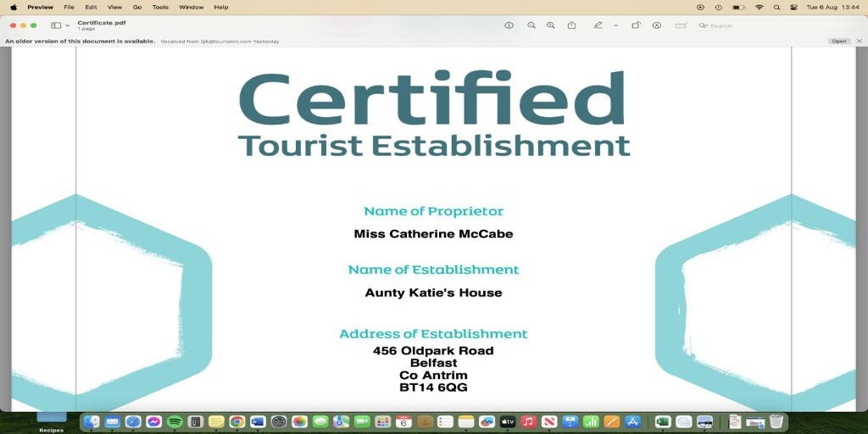Open the Trash in the Dock
The height and width of the screenshot is (434, 868).
click(776, 422)
